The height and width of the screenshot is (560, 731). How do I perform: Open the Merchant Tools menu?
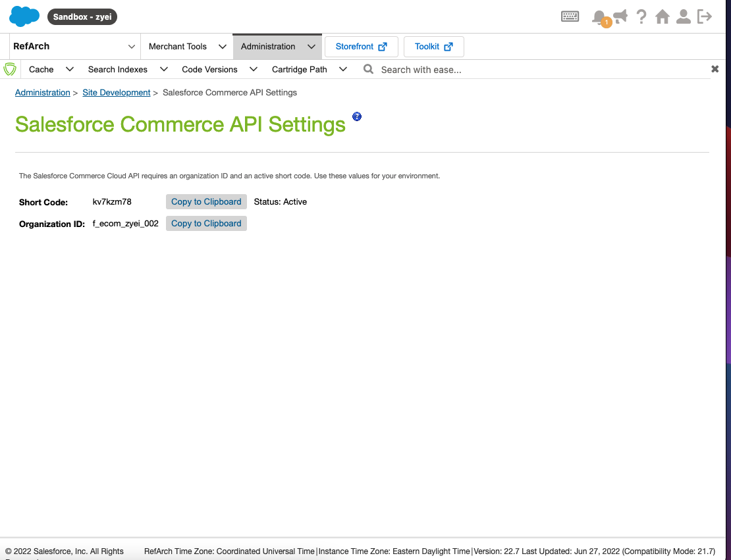tap(186, 47)
